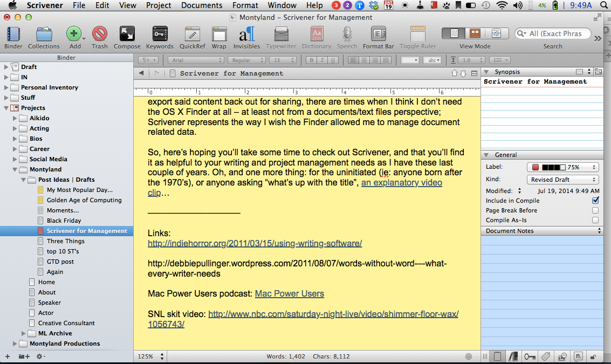The height and width of the screenshot is (364, 611).
Task: Toggle the Wrap toolbar icon
Action: pyautogui.click(x=219, y=34)
